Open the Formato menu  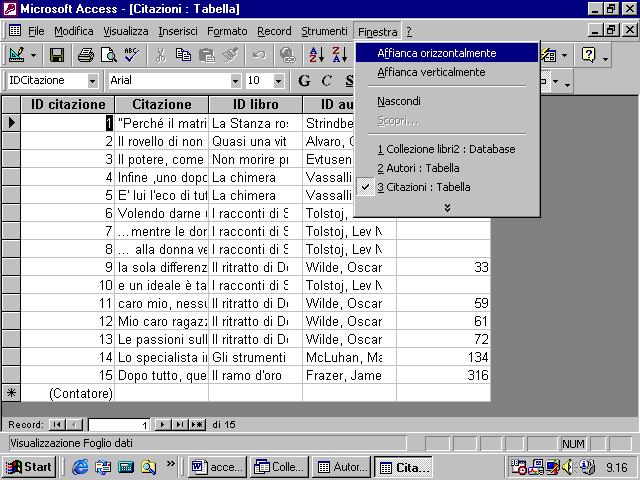click(x=227, y=31)
